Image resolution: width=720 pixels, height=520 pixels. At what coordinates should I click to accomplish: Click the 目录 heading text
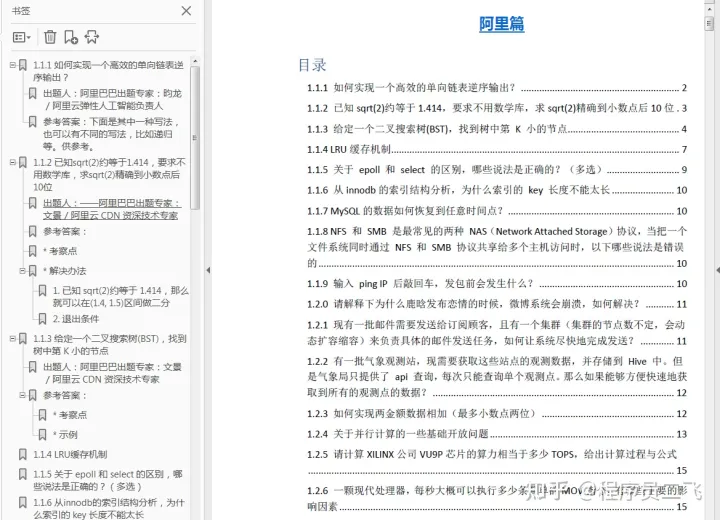click(312, 65)
